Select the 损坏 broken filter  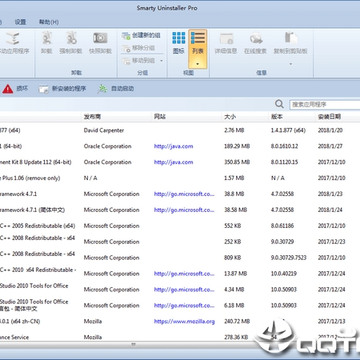pyautogui.click(x=15, y=89)
